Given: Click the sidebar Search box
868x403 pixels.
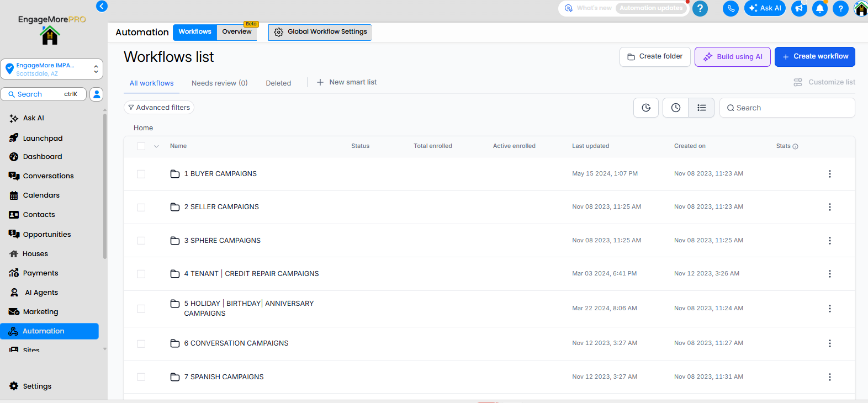Looking at the screenshot, I should 44,94.
